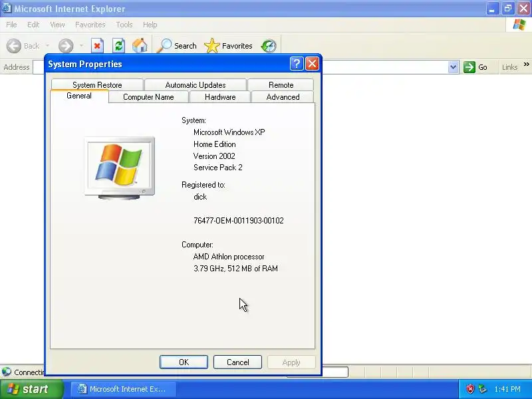Click the red security shield tray icon
The image size is (532, 399).
[x=470, y=389]
